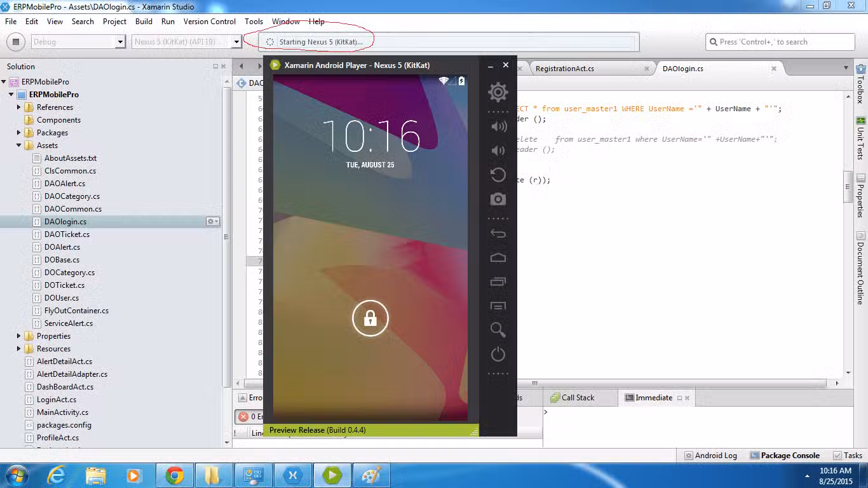Click the rotate screen icon in emulator
Screen dimensions: 868x488
[498, 175]
